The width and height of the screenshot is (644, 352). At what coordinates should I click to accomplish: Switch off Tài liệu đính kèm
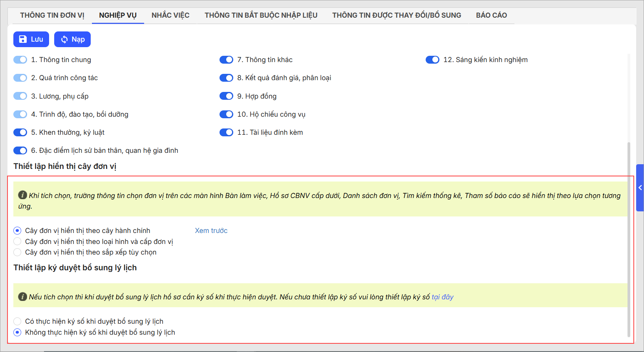tap(226, 132)
